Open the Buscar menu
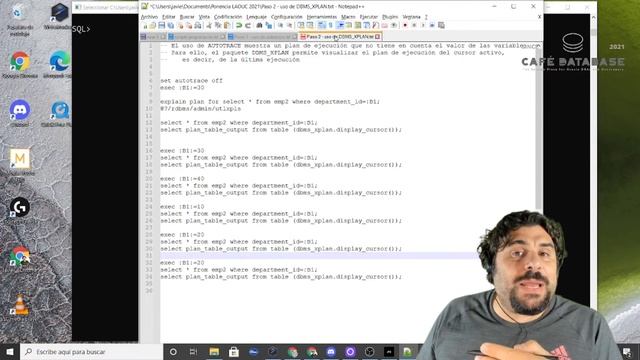The width and height of the screenshot is (640, 360). point(187,17)
